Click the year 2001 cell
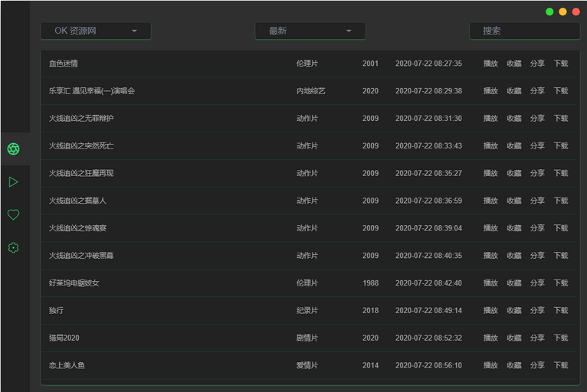Viewport: 587px width, 392px height. pos(370,64)
